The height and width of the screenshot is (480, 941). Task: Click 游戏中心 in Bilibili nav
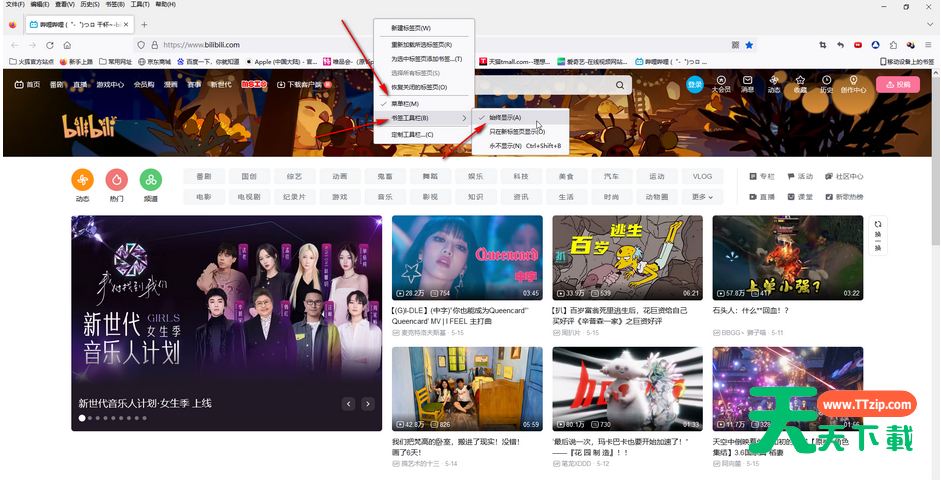110,85
